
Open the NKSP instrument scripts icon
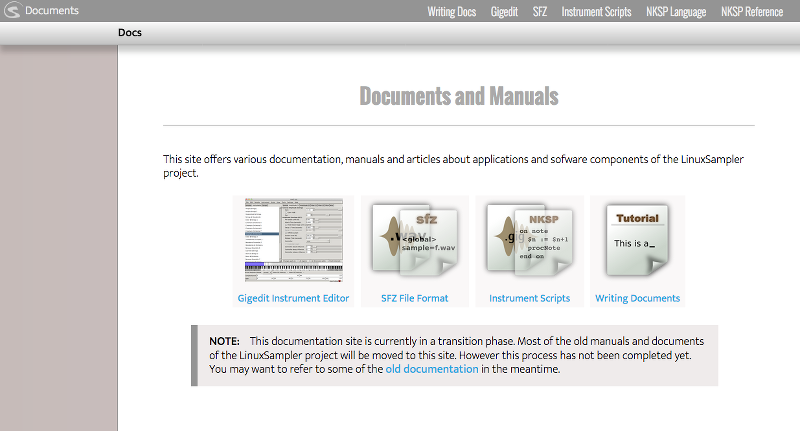click(530, 240)
